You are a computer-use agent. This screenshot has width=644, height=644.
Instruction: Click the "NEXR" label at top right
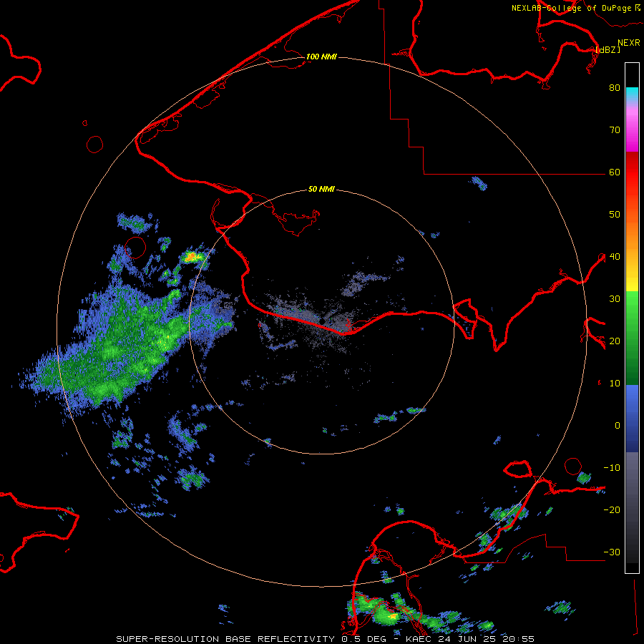(x=629, y=43)
